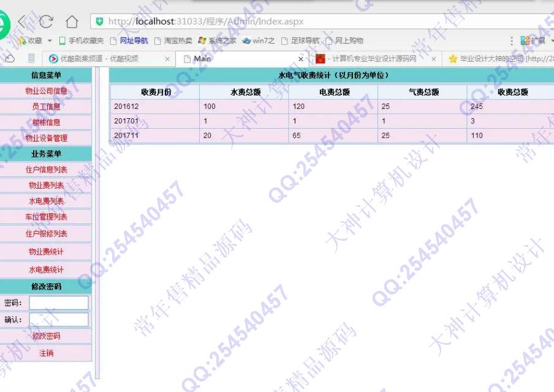This screenshot has width=554, height=392.
Task: Open 楼栋信息 menu item
Action: 46,122
